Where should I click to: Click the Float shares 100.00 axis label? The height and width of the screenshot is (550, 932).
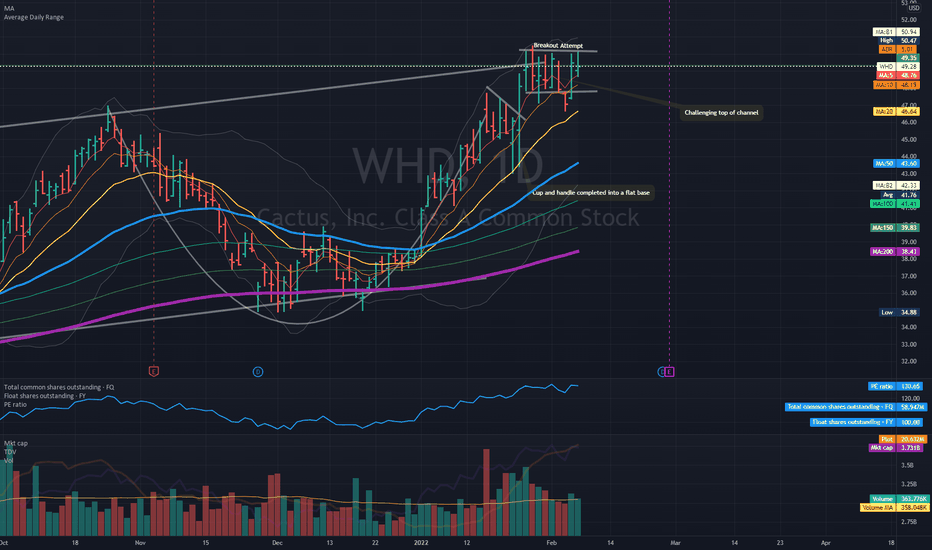tap(867, 422)
